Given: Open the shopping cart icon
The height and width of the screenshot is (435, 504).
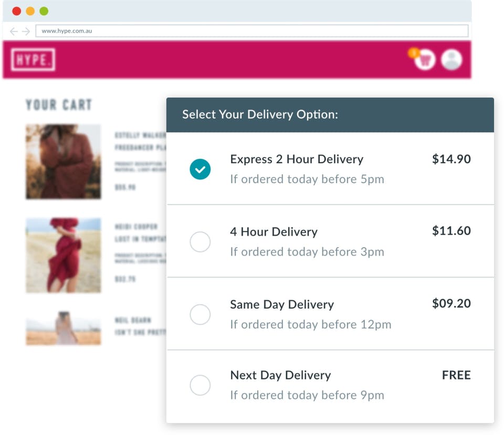Looking at the screenshot, I should [423, 60].
